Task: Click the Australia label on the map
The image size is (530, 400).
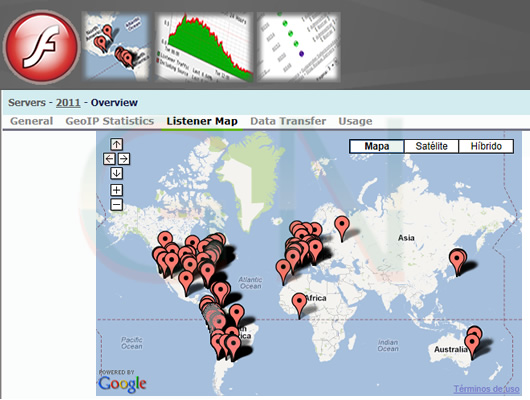Action: coord(450,349)
